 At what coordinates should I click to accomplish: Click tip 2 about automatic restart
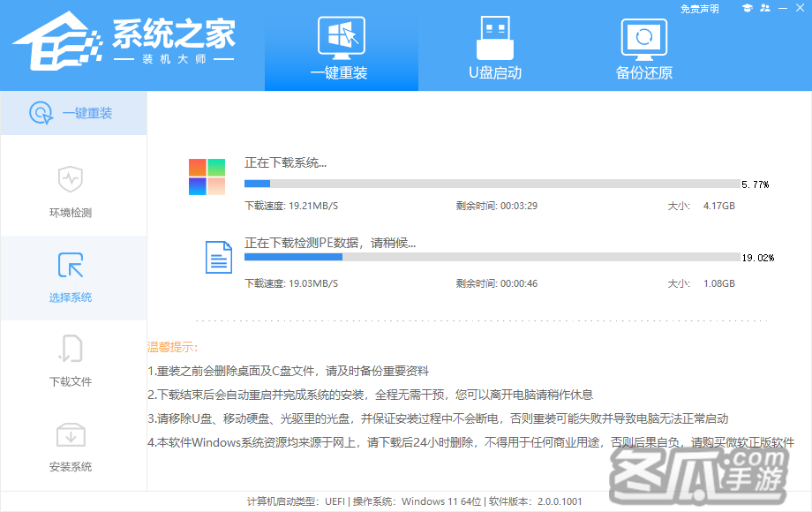371,395
